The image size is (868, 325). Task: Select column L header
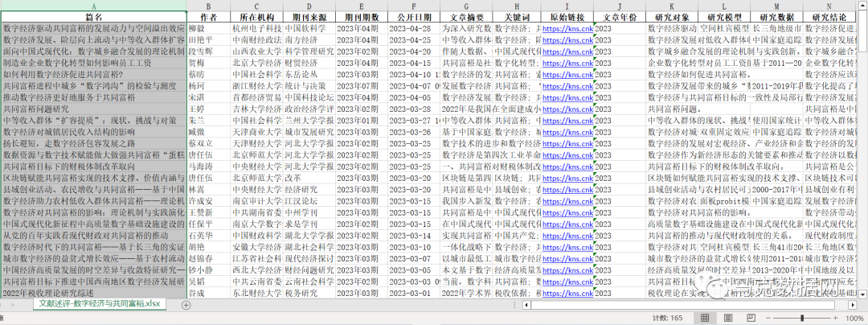(723, 5)
